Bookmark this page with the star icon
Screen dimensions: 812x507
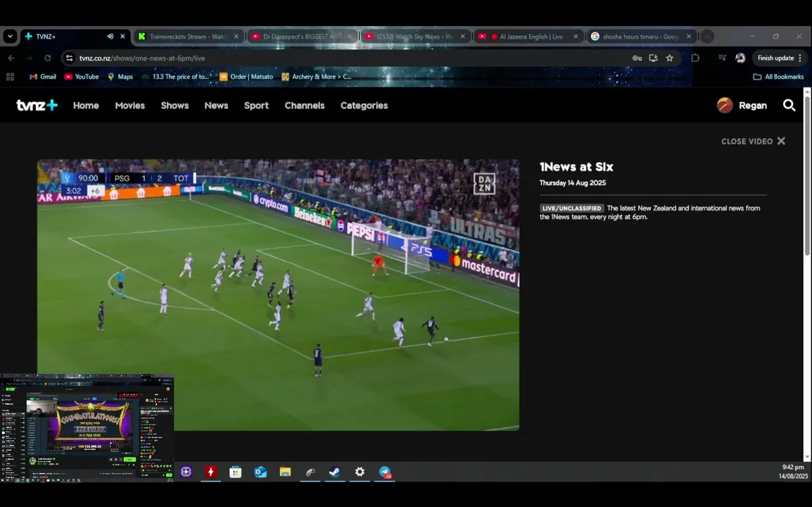pos(670,58)
